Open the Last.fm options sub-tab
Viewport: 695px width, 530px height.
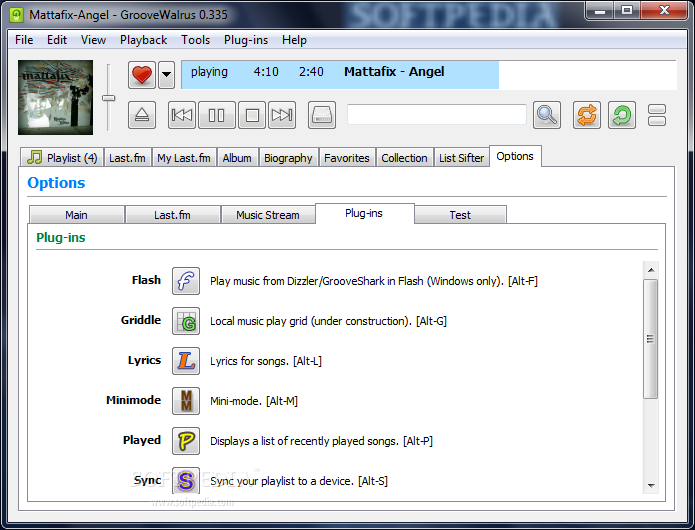(172, 215)
